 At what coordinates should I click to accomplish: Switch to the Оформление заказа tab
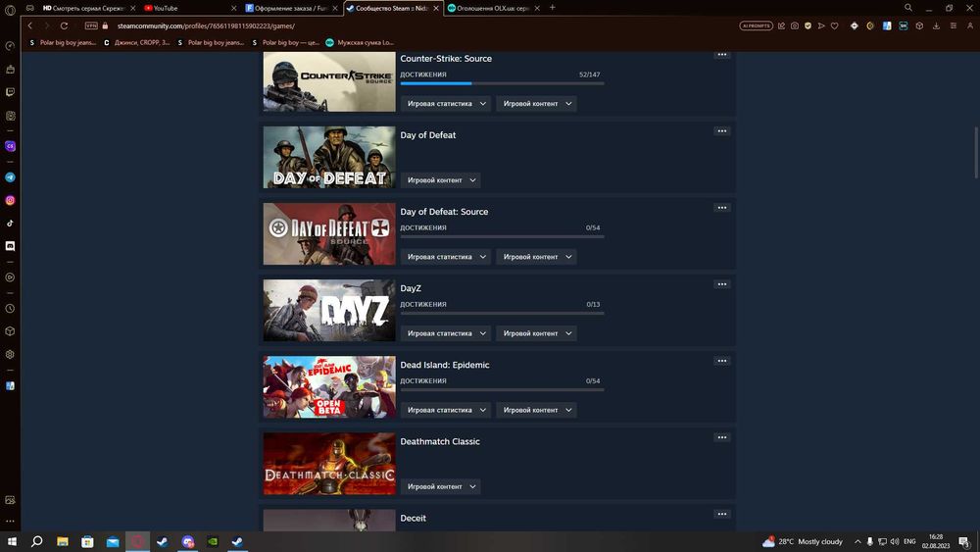(292, 8)
